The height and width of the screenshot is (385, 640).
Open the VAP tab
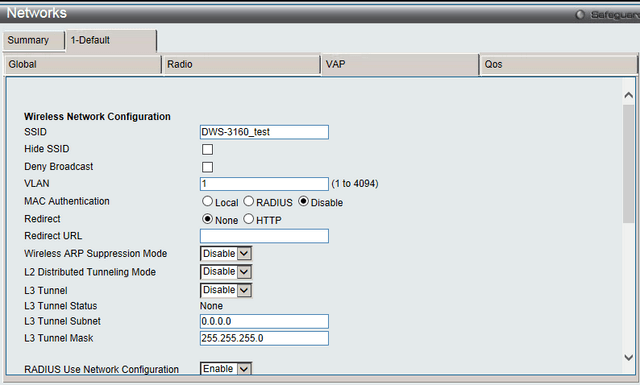tap(400, 65)
